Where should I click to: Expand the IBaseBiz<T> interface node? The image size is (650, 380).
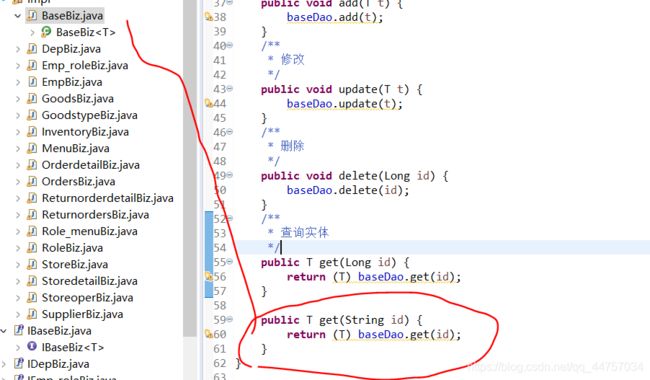[17, 347]
